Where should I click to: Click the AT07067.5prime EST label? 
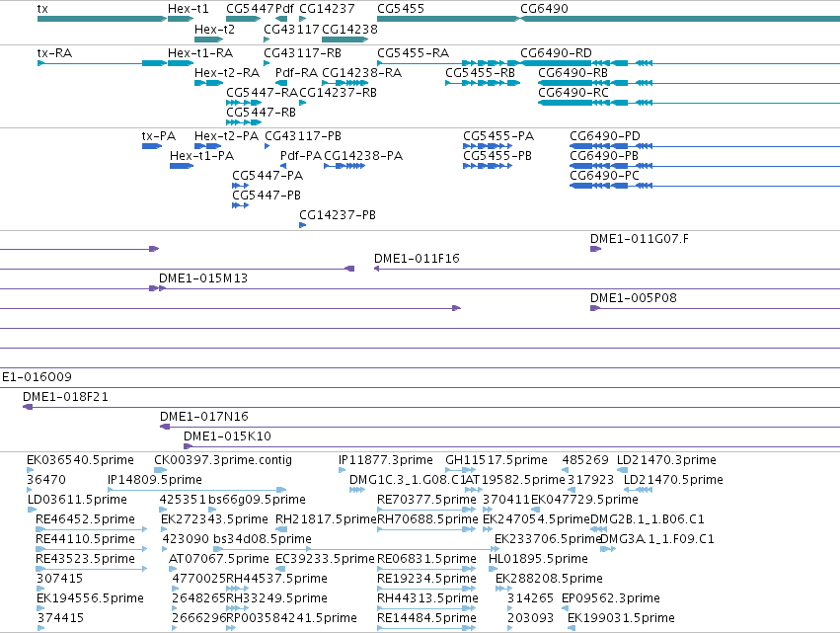click(218, 559)
